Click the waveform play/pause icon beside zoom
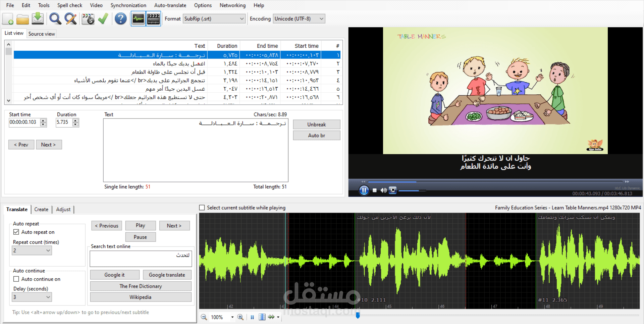This screenshot has height=324, width=644. coord(252,317)
